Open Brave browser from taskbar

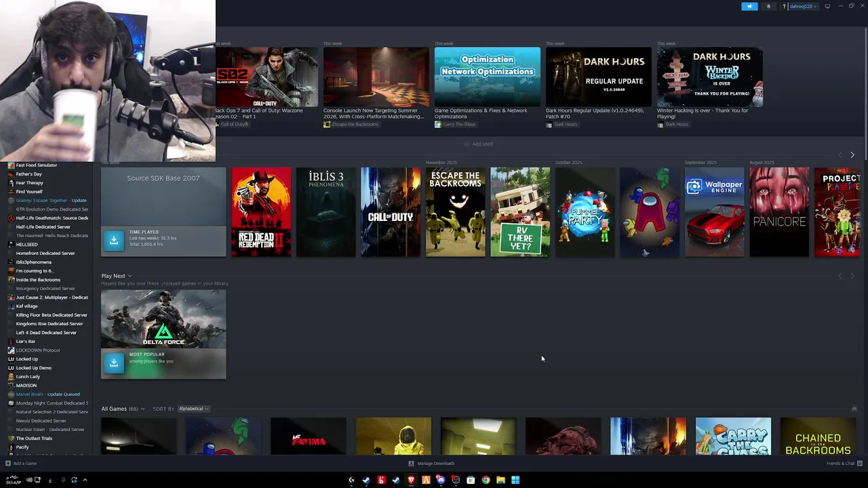(411, 480)
